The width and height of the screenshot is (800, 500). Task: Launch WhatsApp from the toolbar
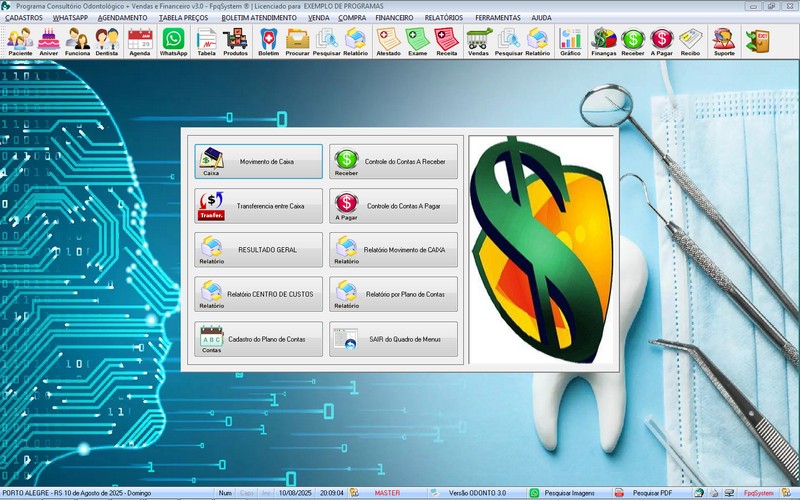tap(173, 41)
